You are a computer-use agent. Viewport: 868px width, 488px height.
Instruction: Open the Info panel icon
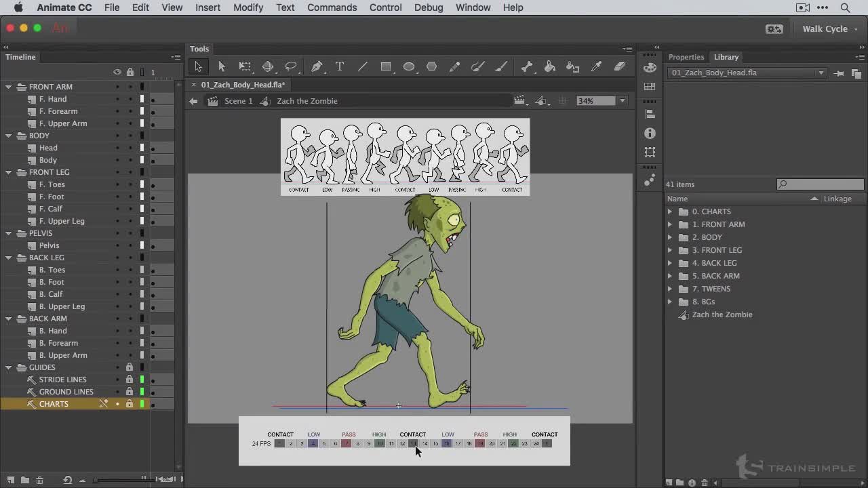click(x=650, y=134)
